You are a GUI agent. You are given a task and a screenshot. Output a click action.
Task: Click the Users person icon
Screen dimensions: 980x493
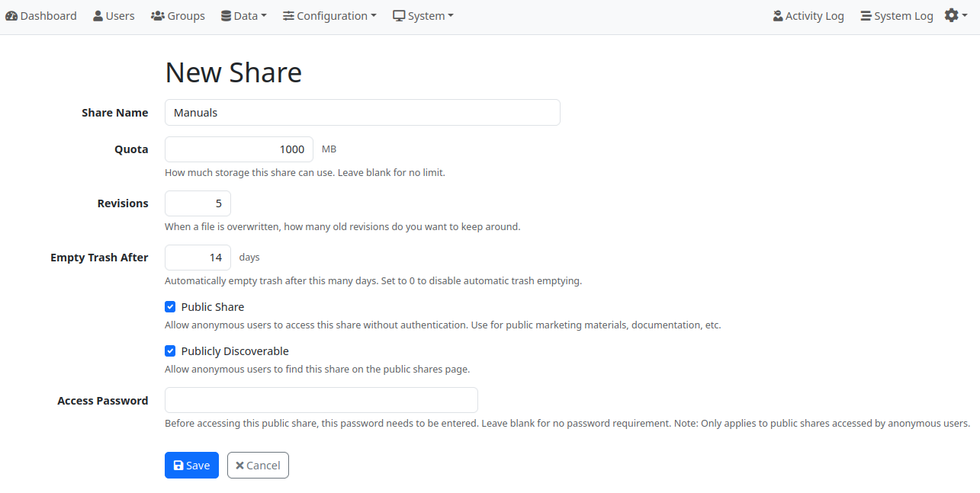pyautogui.click(x=97, y=15)
